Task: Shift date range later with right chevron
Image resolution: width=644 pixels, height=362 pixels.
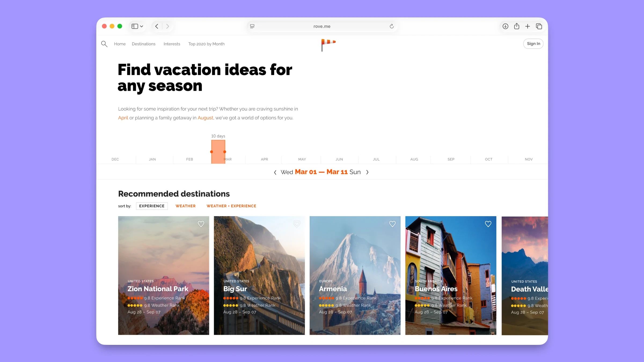Action: [x=367, y=172]
